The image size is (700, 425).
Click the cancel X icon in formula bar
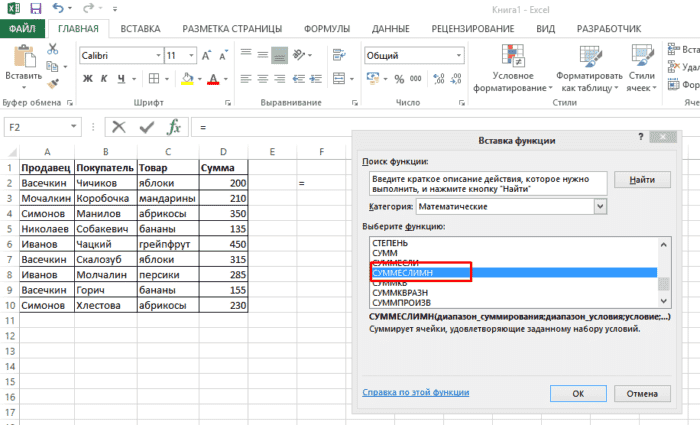click(x=119, y=127)
